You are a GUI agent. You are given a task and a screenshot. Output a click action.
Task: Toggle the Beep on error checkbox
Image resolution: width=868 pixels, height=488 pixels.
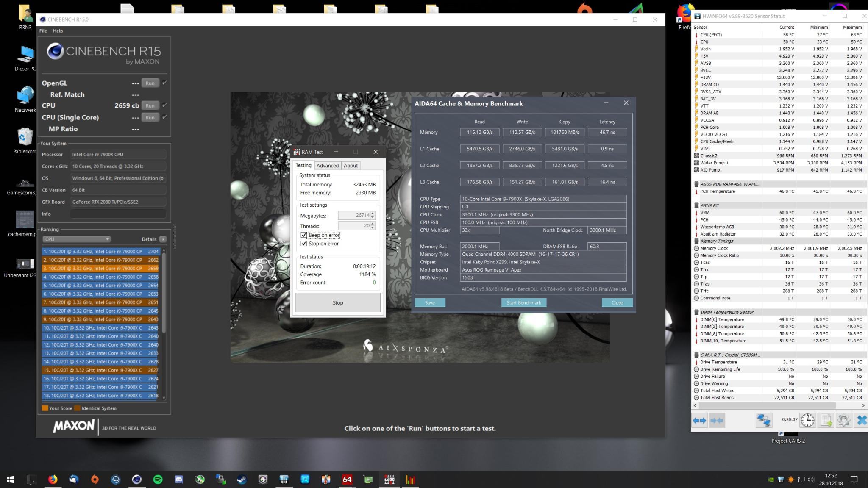point(303,235)
